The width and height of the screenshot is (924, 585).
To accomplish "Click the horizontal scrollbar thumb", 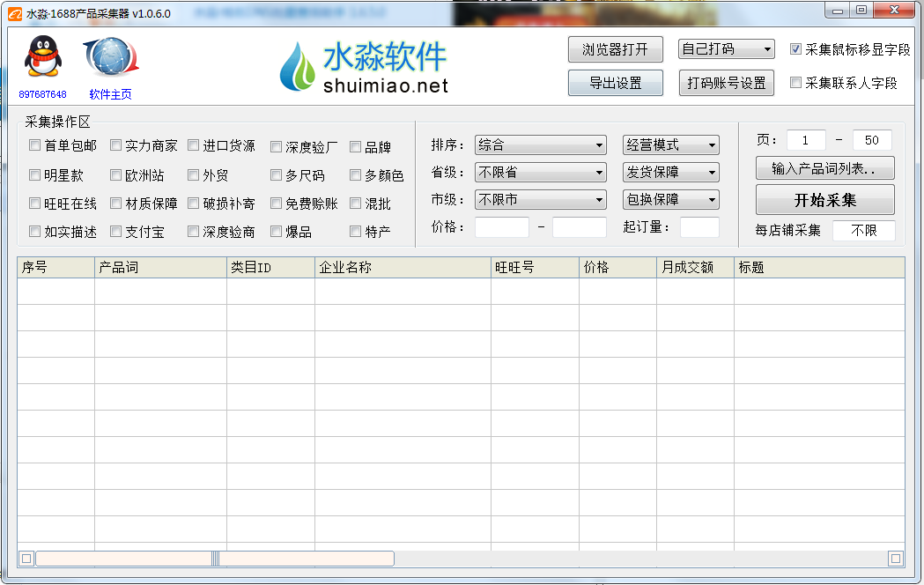I will [x=215, y=559].
